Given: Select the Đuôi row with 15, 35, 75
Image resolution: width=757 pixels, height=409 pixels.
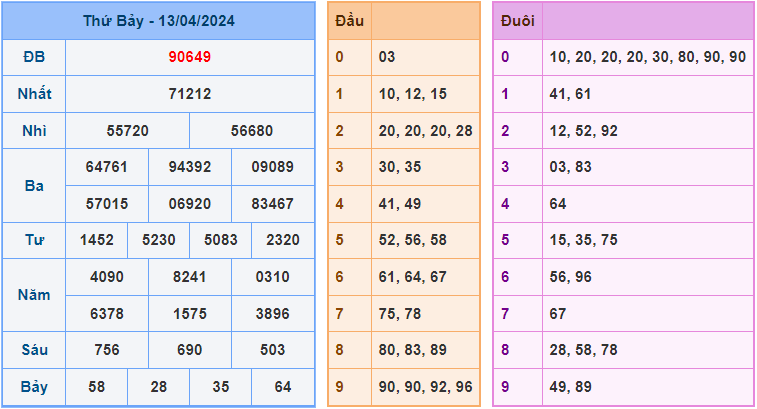Looking at the screenshot, I should pyautogui.click(x=583, y=240).
